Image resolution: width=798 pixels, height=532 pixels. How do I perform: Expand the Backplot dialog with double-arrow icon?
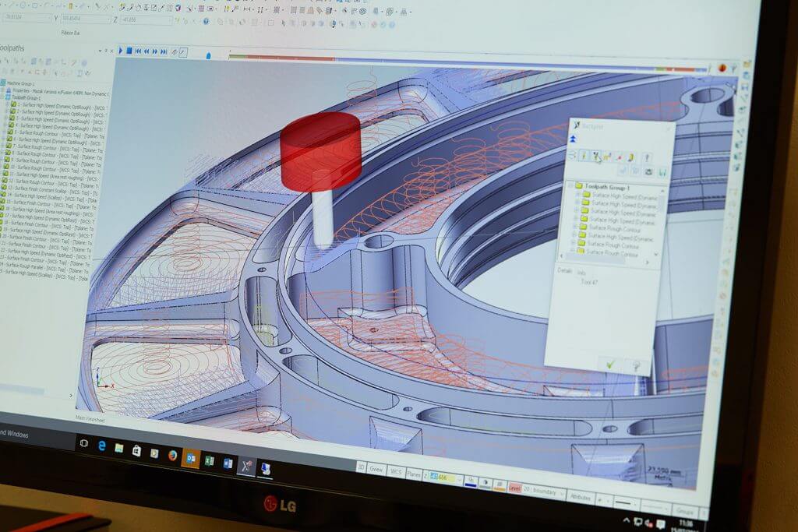(573, 139)
